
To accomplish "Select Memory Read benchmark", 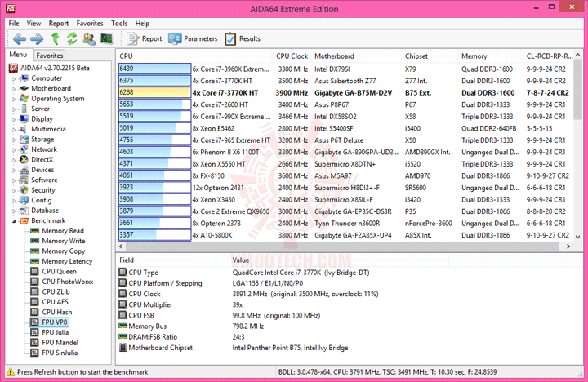I will click(63, 230).
